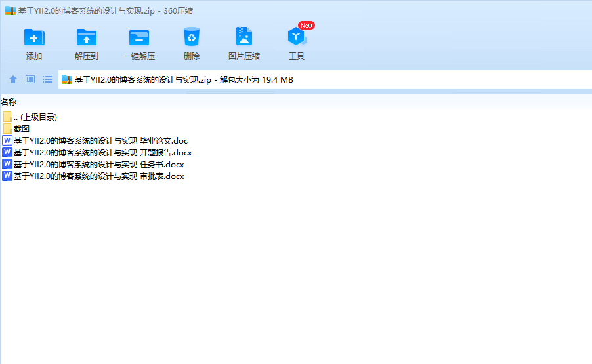Click the 名称 column header
This screenshot has height=364, width=592.
click(9, 102)
